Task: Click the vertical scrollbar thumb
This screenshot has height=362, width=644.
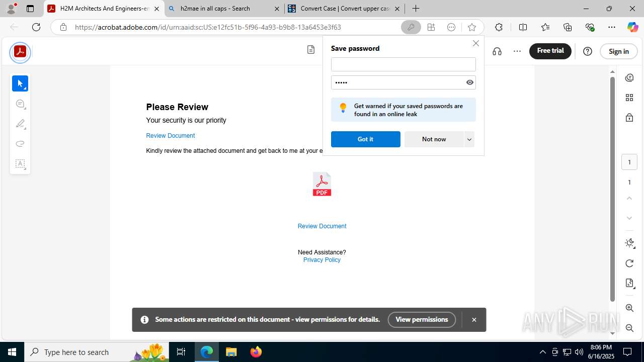Action: (612, 189)
